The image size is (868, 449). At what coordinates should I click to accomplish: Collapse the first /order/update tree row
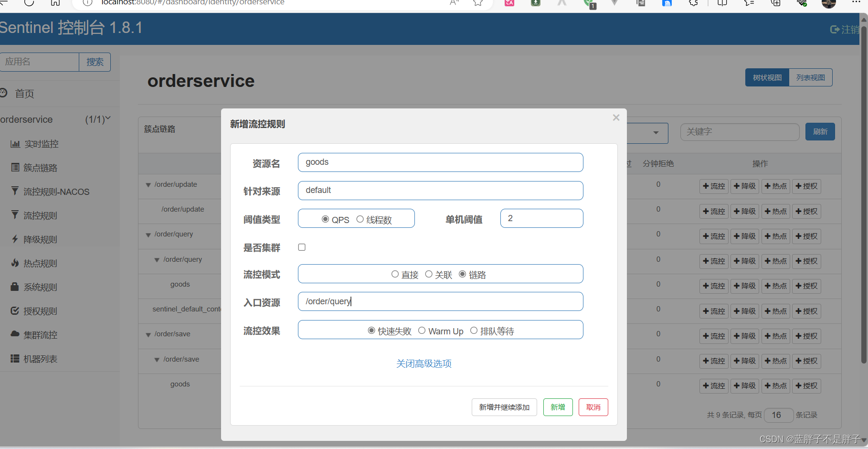148,185
